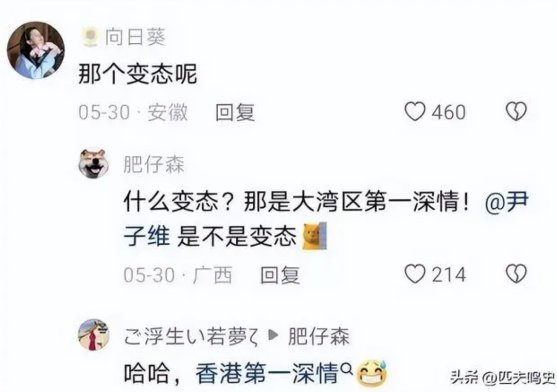
Task: Tap the sweating laugh emoji
Action: click(371, 373)
